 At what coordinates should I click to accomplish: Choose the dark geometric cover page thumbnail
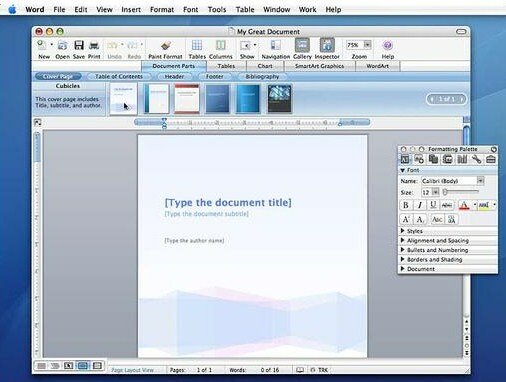(x=279, y=99)
